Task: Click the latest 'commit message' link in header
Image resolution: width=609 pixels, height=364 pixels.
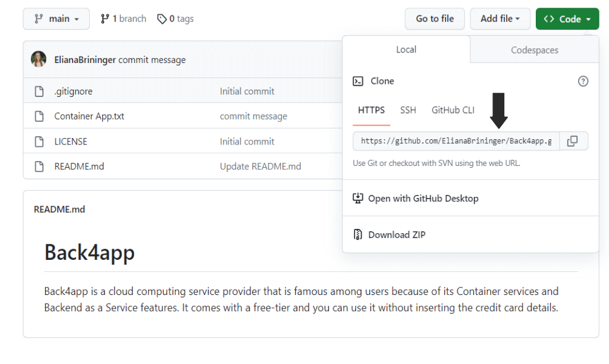Action: 152,60
